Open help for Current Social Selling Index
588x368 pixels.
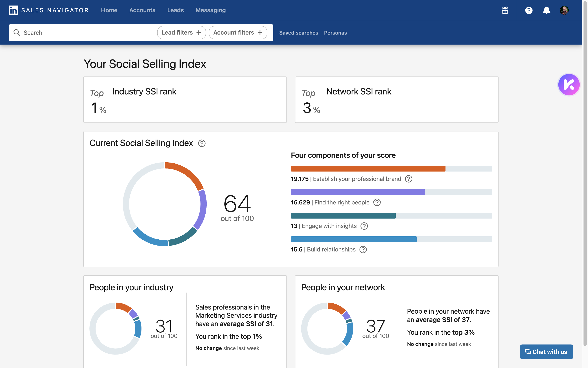coord(202,143)
